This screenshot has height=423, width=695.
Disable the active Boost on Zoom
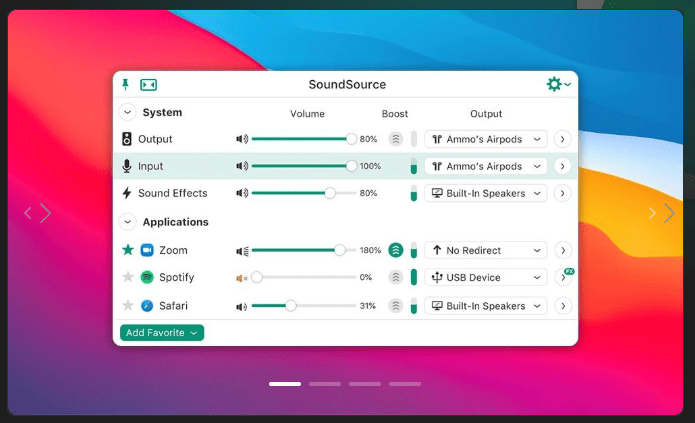(x=395, y=250)
